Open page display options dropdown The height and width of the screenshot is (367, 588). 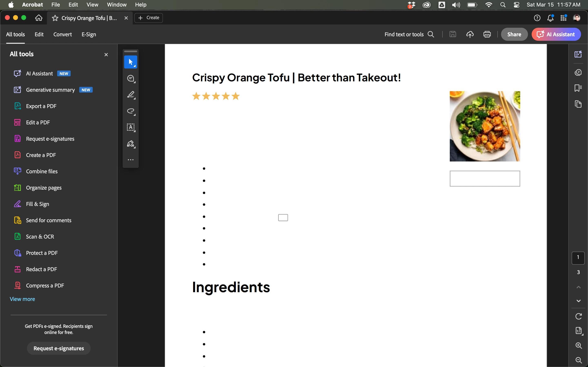(x=579, y=331)
